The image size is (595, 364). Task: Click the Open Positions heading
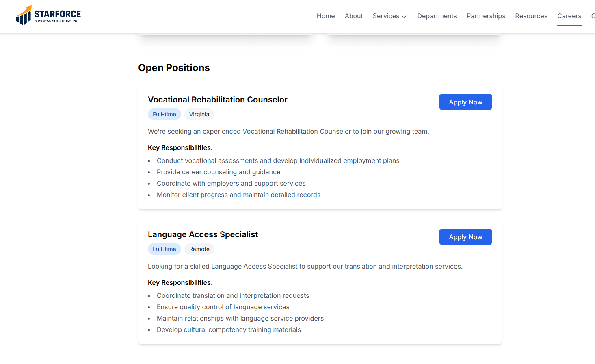click(x=174, y=68)
